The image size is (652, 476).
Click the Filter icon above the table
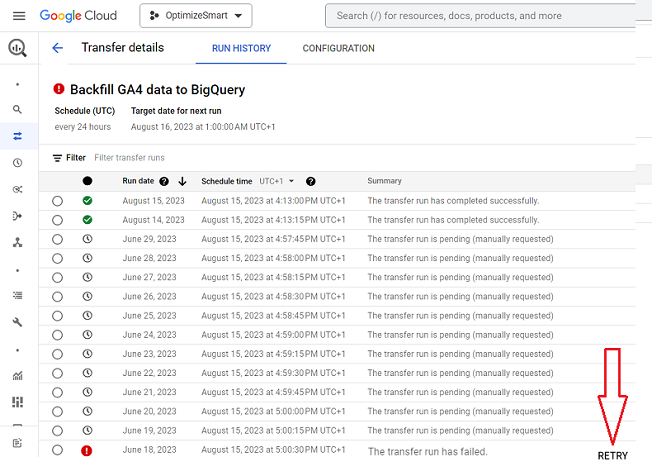click(57, 158)
